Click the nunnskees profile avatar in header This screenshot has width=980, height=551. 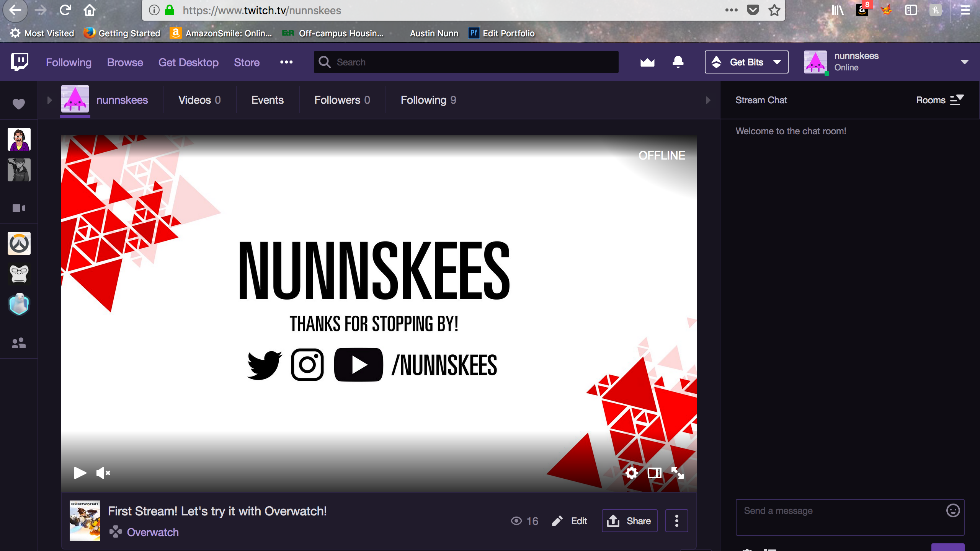[x=815, y=62]
